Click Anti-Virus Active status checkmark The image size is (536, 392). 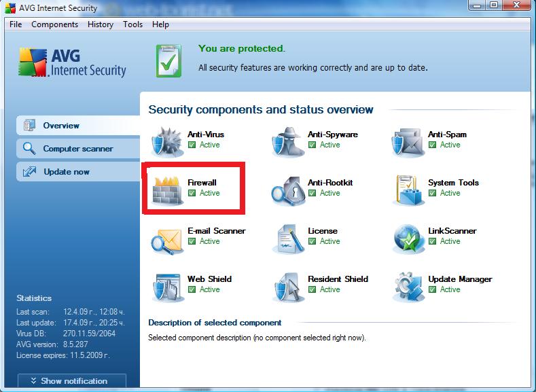192,145
